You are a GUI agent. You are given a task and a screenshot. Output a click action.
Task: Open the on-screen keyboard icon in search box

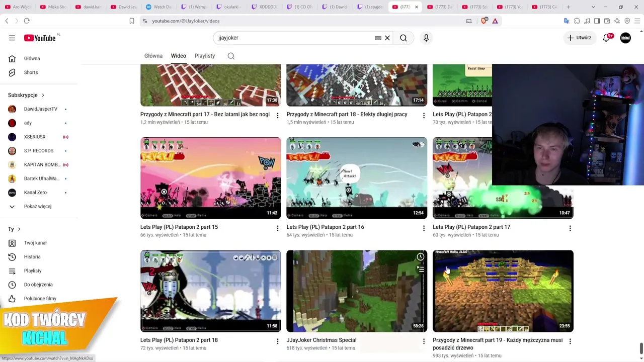point(378,38)
